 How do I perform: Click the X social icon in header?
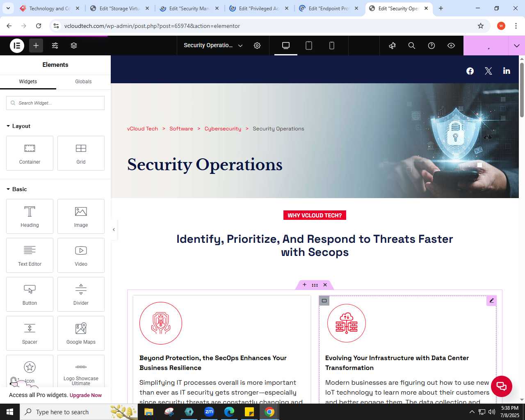488,71
